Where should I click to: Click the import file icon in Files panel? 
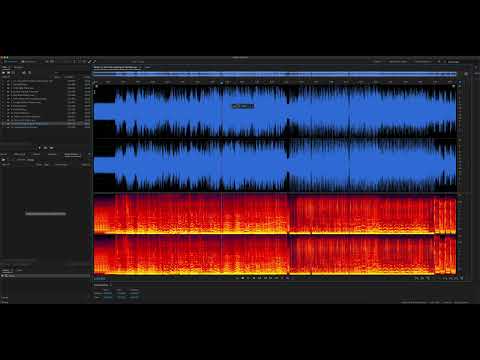pyautogui.click(x=9, y=72)
